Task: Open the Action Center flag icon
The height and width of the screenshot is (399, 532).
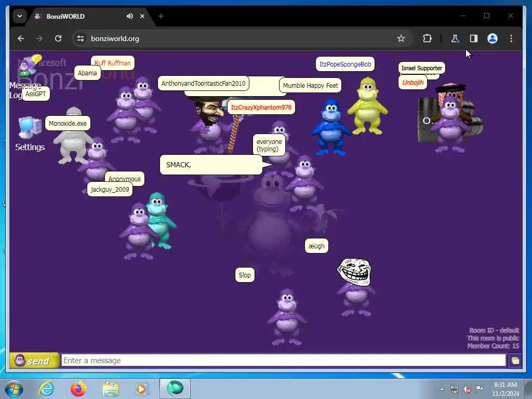Action: (x=480, y=389)
